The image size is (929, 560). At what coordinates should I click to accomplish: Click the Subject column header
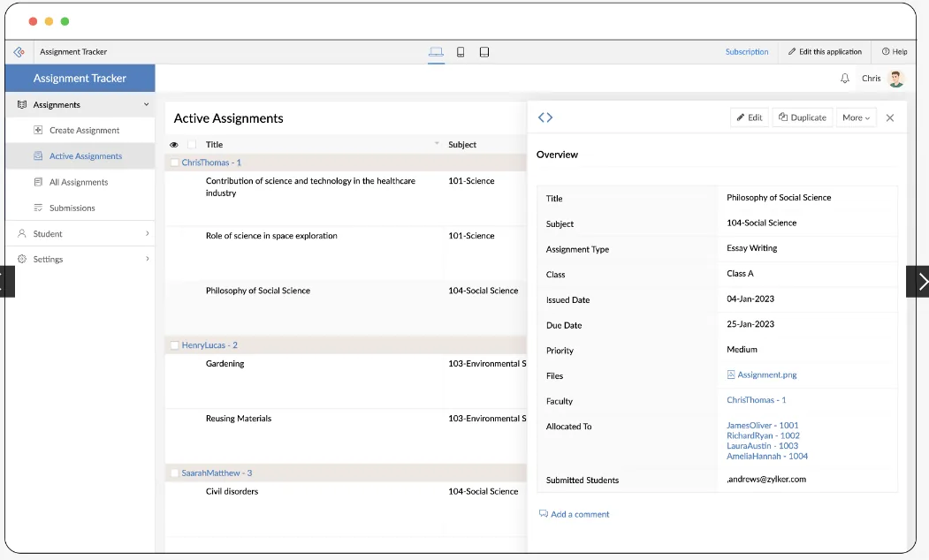(x=462, y=145)
